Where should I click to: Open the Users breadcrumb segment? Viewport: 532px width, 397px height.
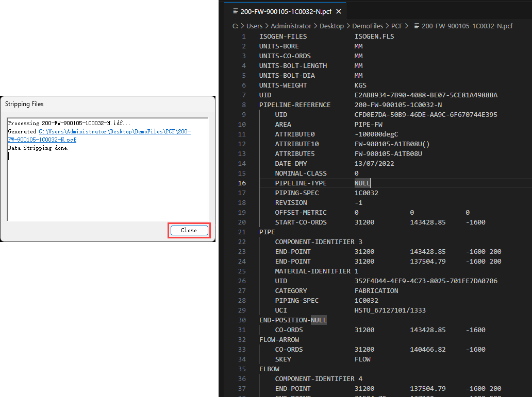click(x=254, y=26)
